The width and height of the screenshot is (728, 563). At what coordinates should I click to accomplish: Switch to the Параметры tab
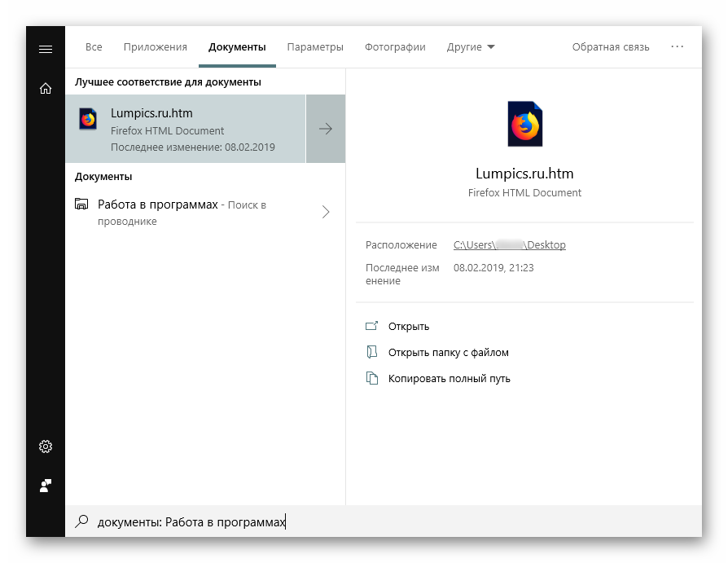pyautogui.click(x=315, y=47)
